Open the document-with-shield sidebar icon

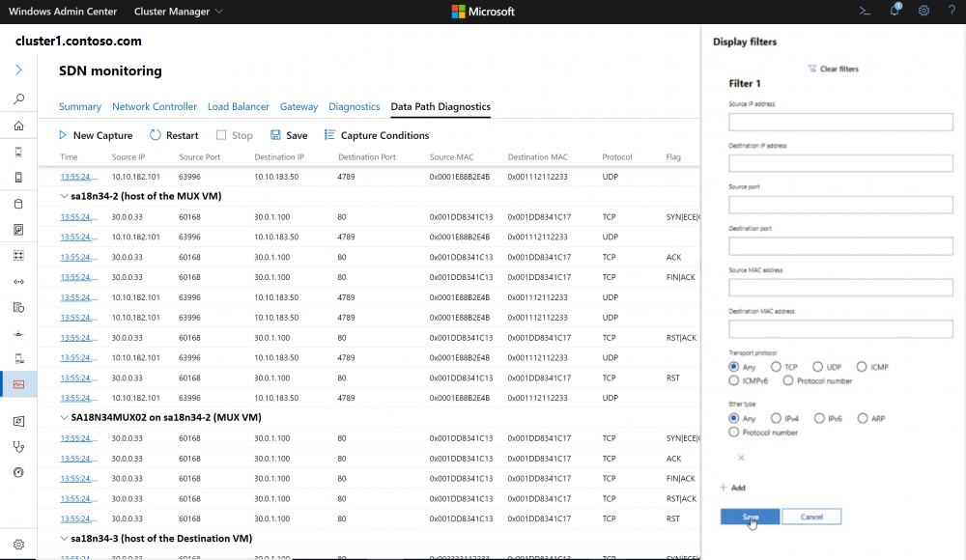[x=18, y=307]
